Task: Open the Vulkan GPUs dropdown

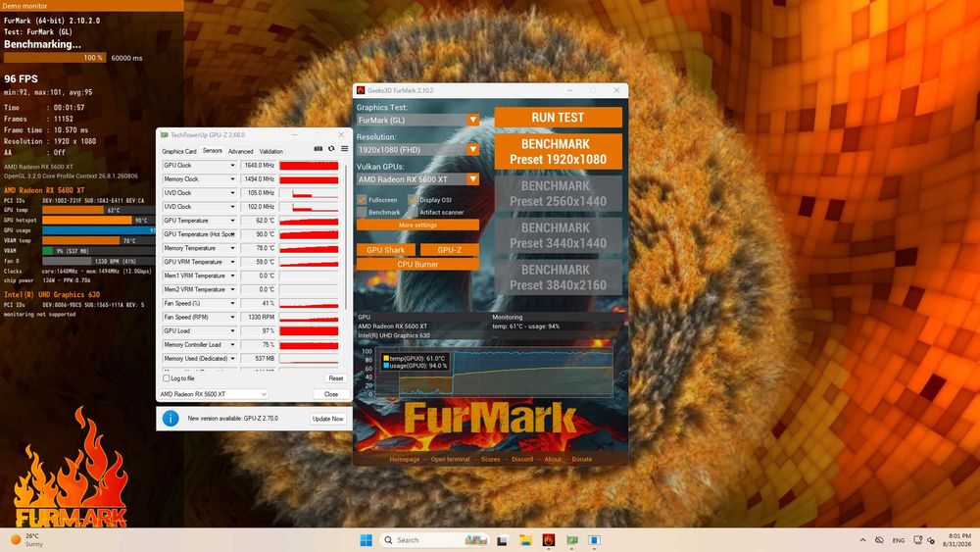Action: pos(473,178)
